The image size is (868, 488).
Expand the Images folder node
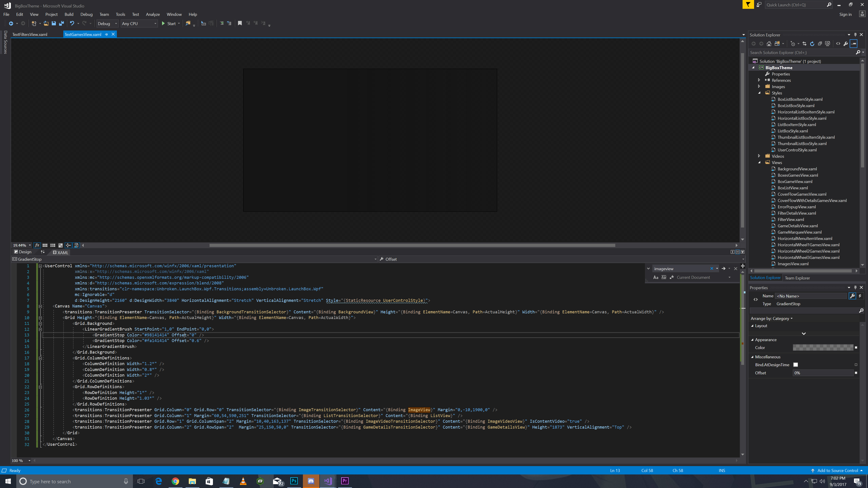click(759, 87)
